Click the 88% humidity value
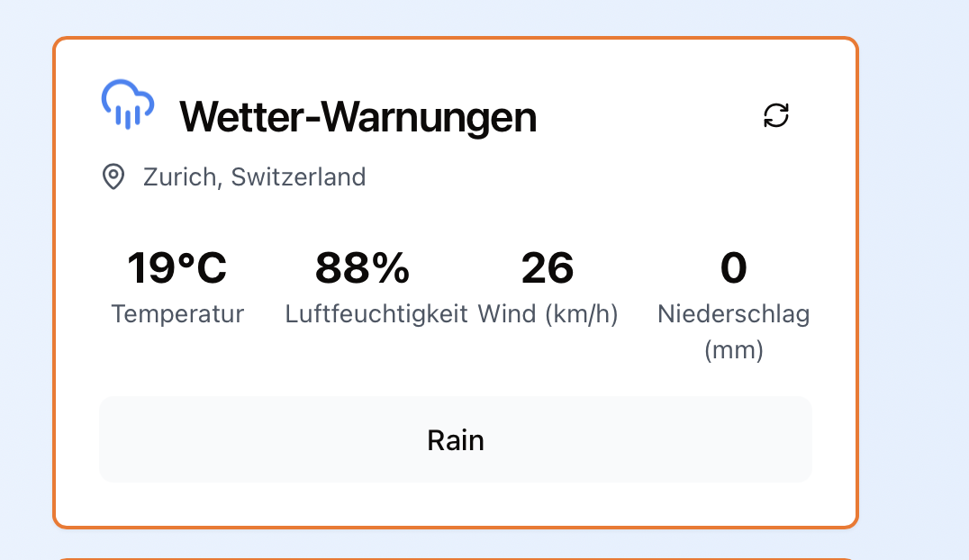The height and width of the screenshot is (560, 969). coord(362,267)
